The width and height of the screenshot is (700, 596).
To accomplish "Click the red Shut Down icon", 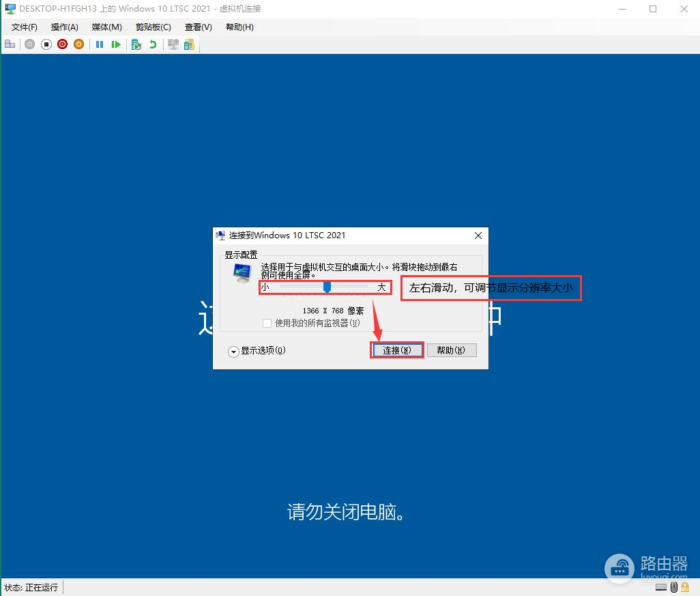I will pos(63,44).
